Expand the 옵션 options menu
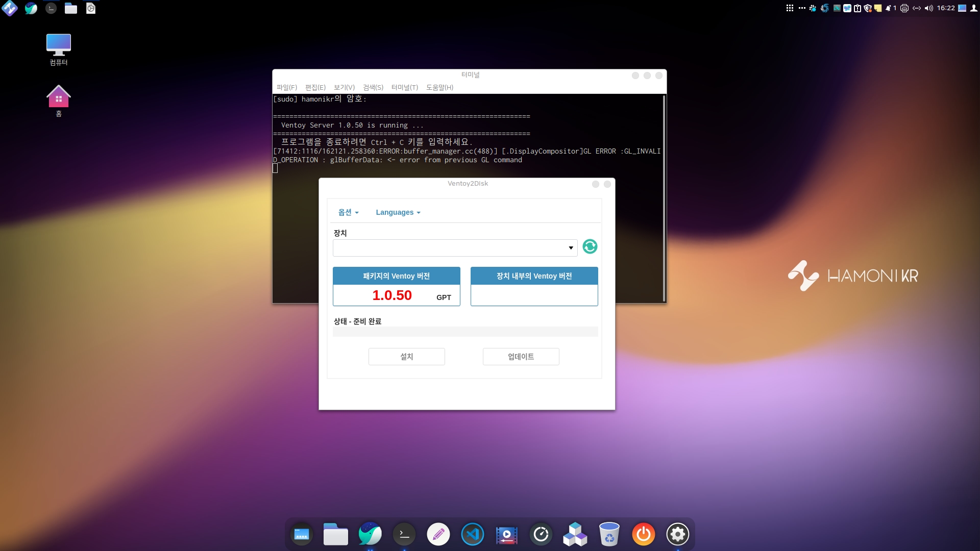Image resolution: width=980 pixels, height=551 pixels. 348,212
